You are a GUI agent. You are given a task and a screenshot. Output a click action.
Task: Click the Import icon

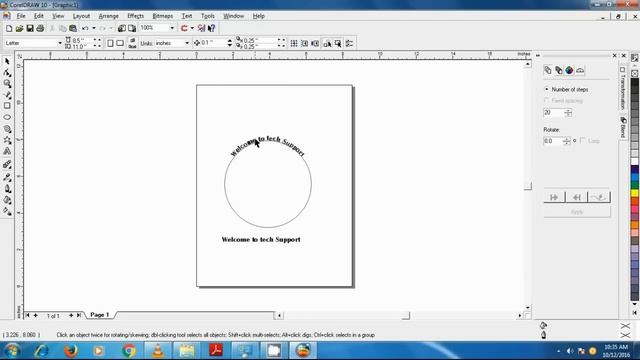pyautogui.click(x=122, y=28)
